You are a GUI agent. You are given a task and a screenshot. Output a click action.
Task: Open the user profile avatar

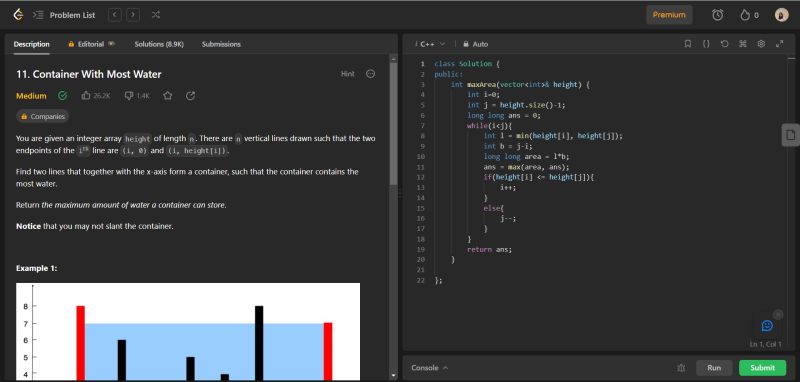tap(781, 15)
